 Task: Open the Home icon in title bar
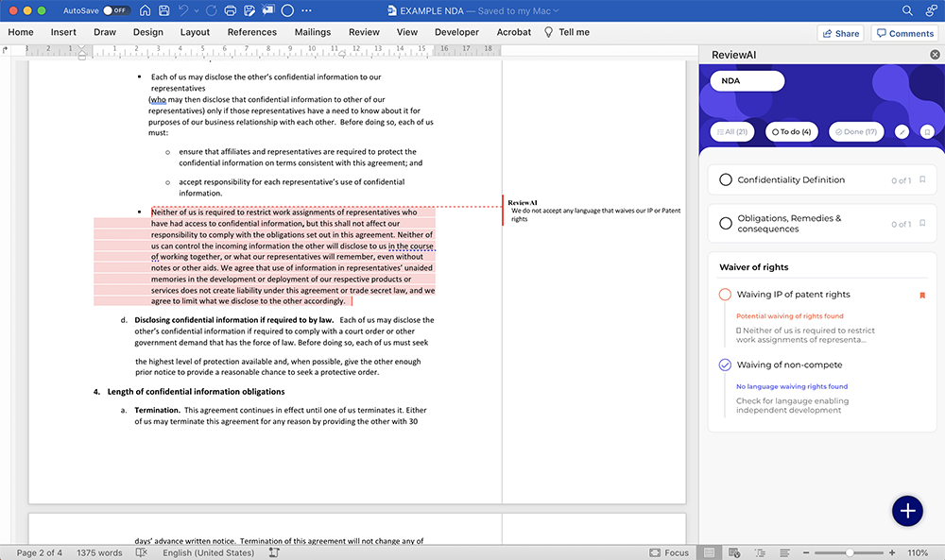tap(146, 10)
